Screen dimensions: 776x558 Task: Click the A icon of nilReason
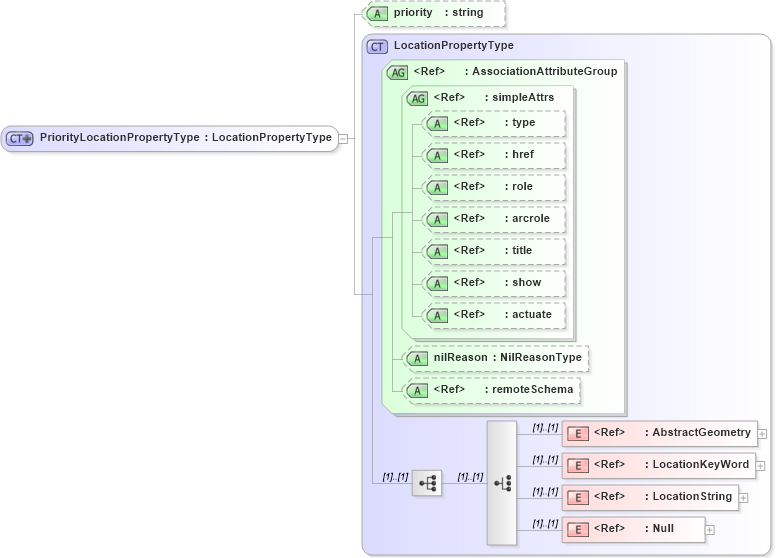[x=417, y=359]
